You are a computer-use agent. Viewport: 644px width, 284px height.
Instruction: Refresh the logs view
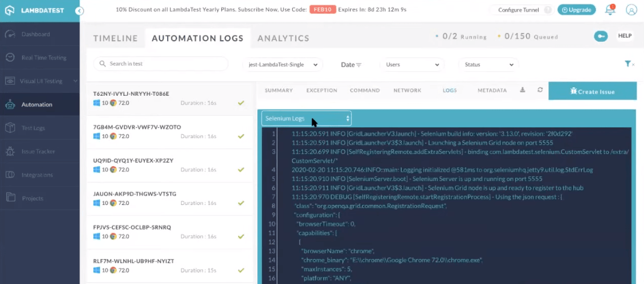tap(540, 90)
